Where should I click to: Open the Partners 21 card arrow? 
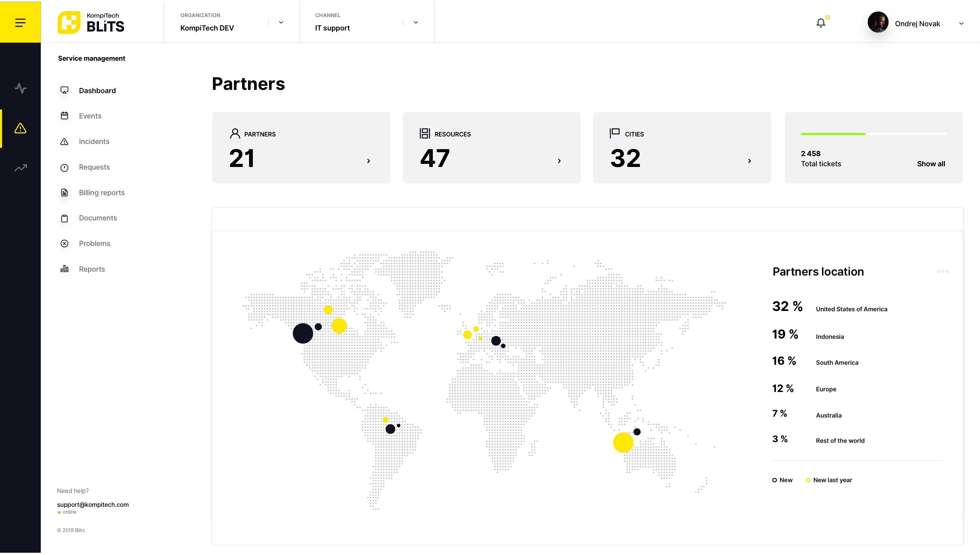(x=368, y=161)
